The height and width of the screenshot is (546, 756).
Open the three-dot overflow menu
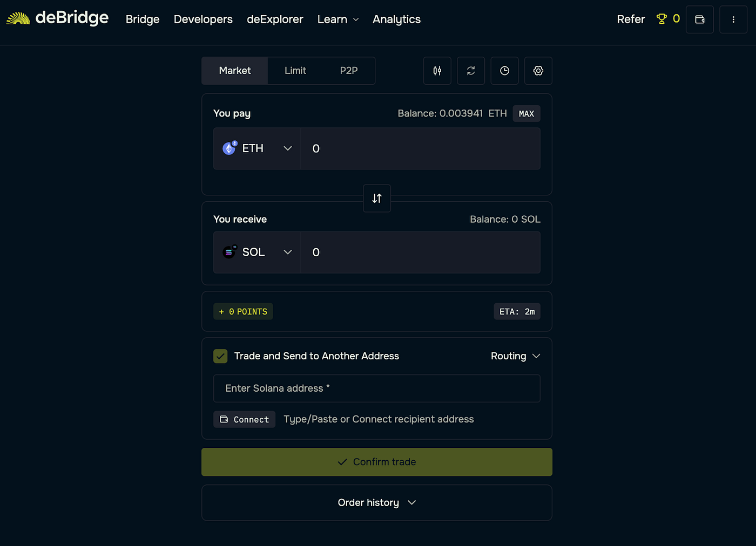733,19
